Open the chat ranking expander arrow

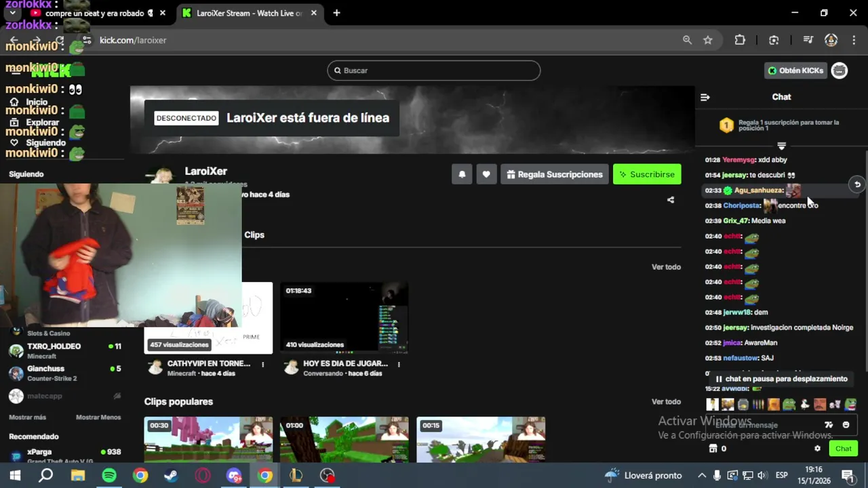pyautogui.click(x=781, y=146)
